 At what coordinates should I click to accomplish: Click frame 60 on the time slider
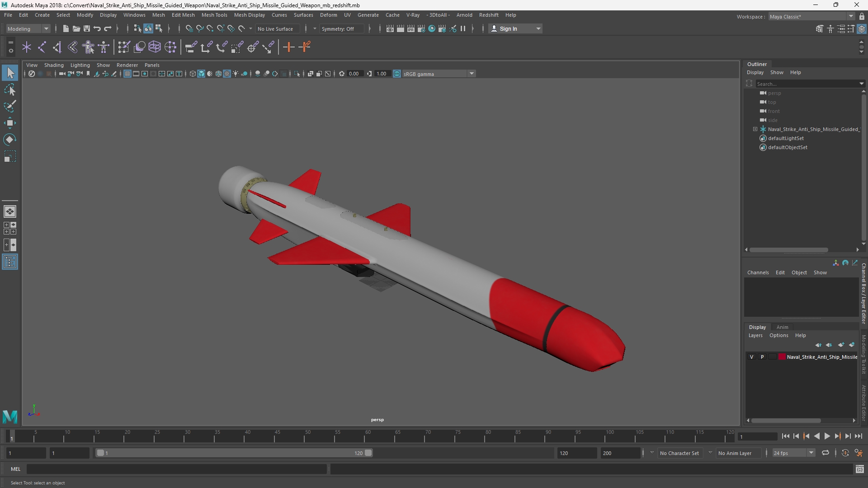coord(368,436)
